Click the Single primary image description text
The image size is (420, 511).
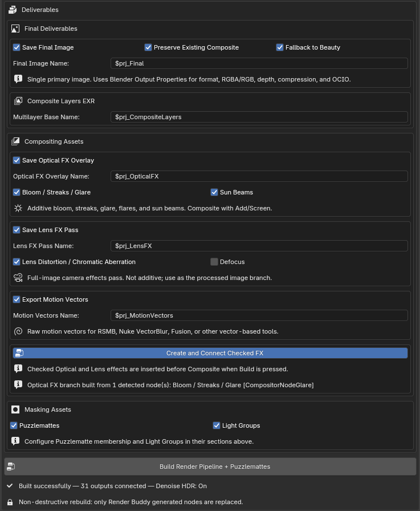[x=189, y=79]
